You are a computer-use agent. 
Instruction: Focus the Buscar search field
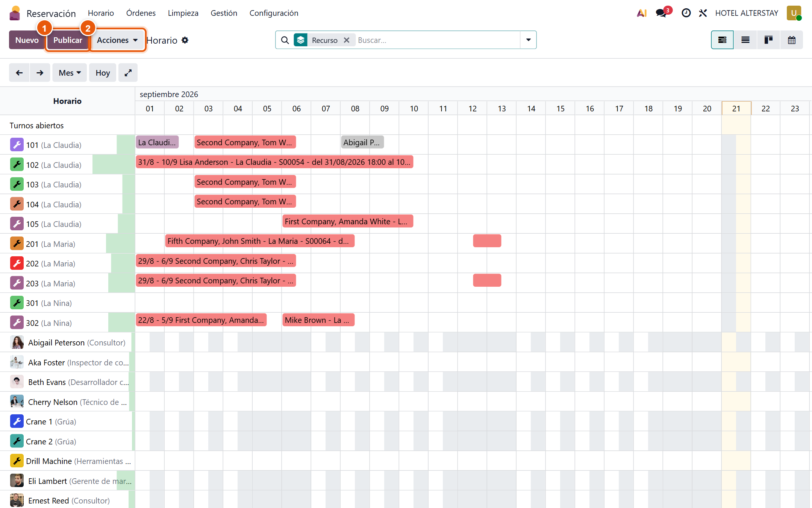pyautogui.click(x=438, y=40)
